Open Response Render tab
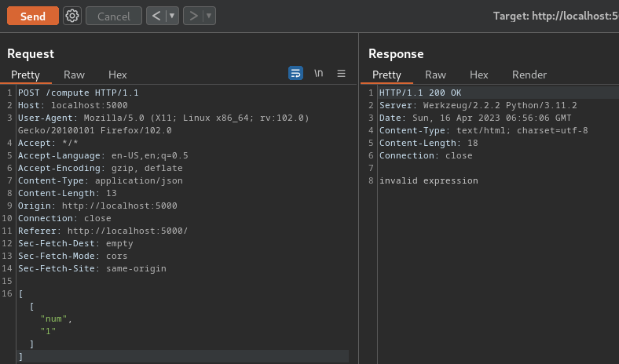This screenshot has width=619, height=364. tap(529, 75)
